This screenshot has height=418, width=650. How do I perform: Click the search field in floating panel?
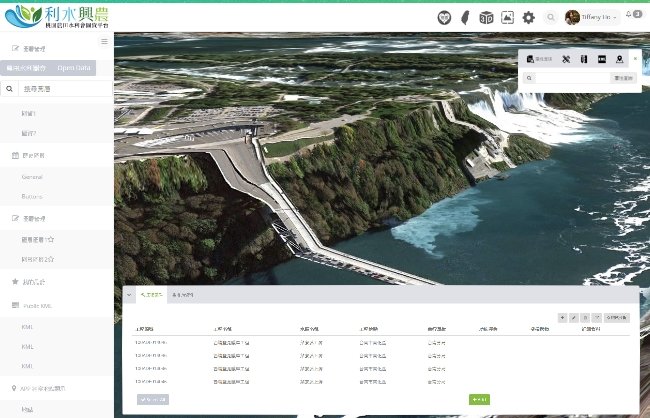pyautogui.click(x=575, y=77)
